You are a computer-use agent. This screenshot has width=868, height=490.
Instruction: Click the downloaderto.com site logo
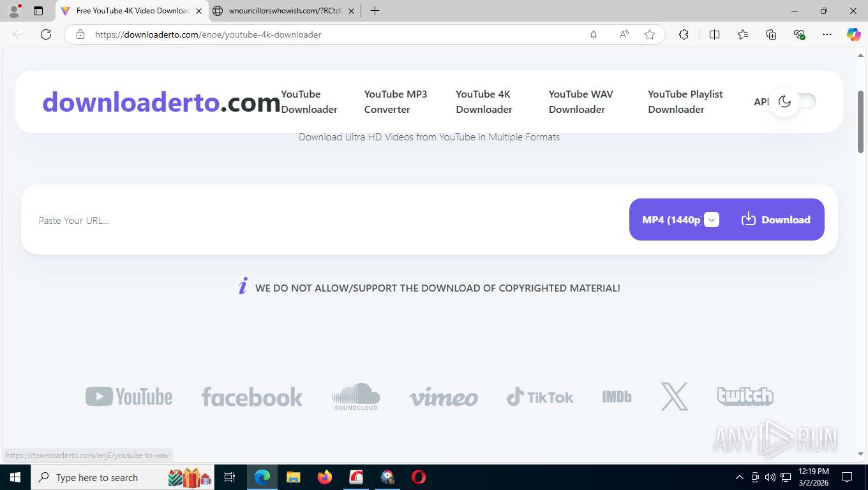click(x=161, y=101)
